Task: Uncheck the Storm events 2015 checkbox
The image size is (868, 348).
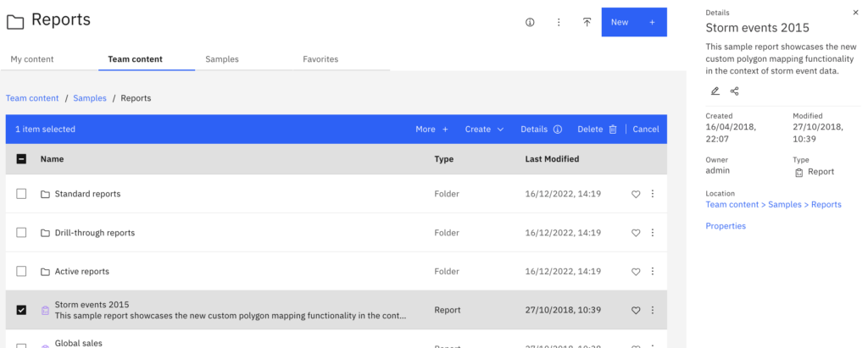Action: [x=21, y=310]
